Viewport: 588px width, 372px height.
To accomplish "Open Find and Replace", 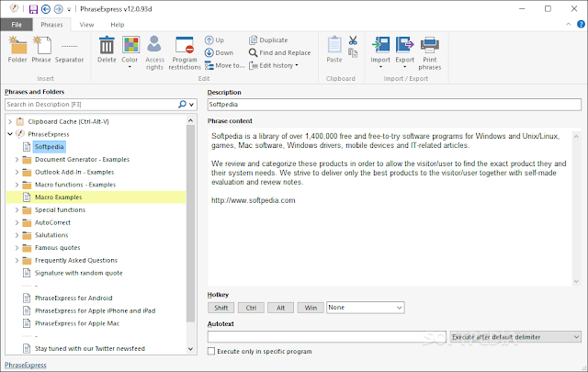I will (x=279, y=53).
